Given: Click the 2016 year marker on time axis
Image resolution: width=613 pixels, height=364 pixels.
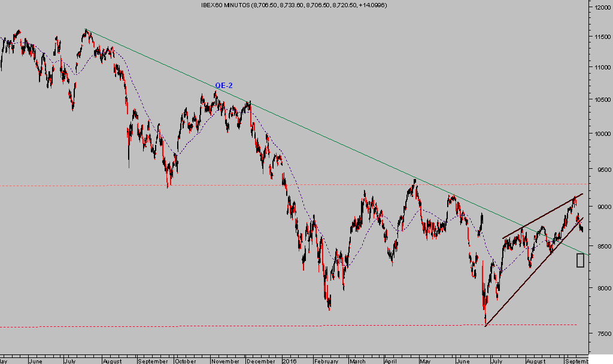Looking at the screenshot, I should click(289, 361).
